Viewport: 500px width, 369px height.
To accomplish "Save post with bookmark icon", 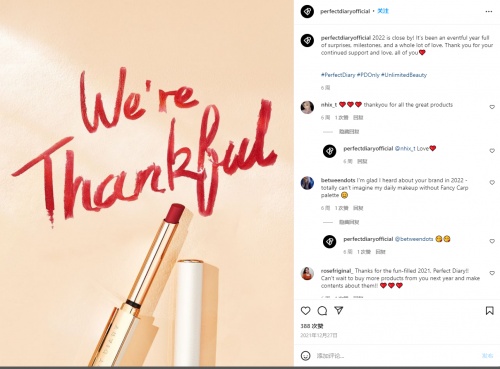I will (x=489, y=311).
